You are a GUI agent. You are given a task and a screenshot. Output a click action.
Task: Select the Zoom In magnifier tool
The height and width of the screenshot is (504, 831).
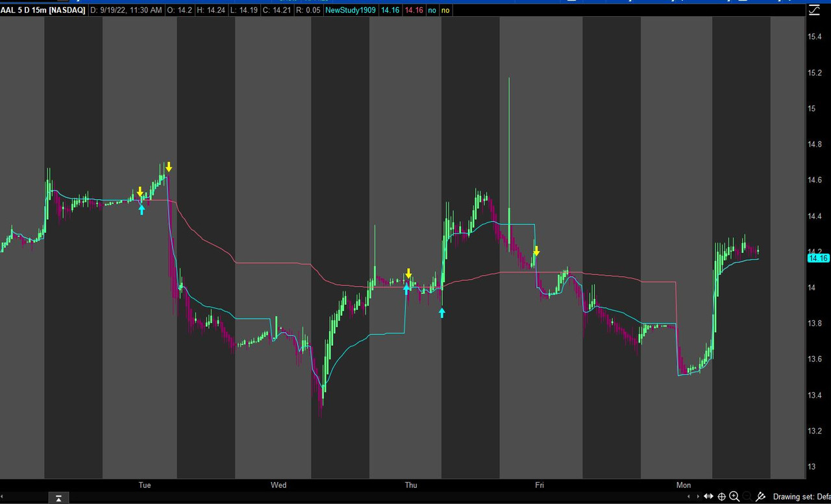734,496
